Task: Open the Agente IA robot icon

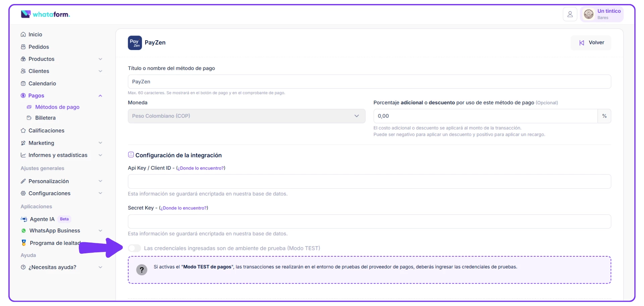Action: pos(24,219)
